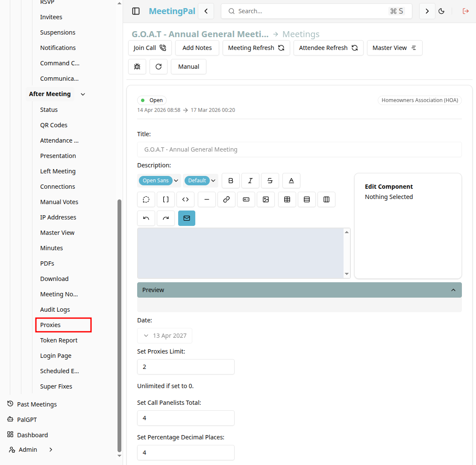Click the Homeowners Association (HOA) tag
The width and height of the screenshot is (476, 465).
pos(420,100)
